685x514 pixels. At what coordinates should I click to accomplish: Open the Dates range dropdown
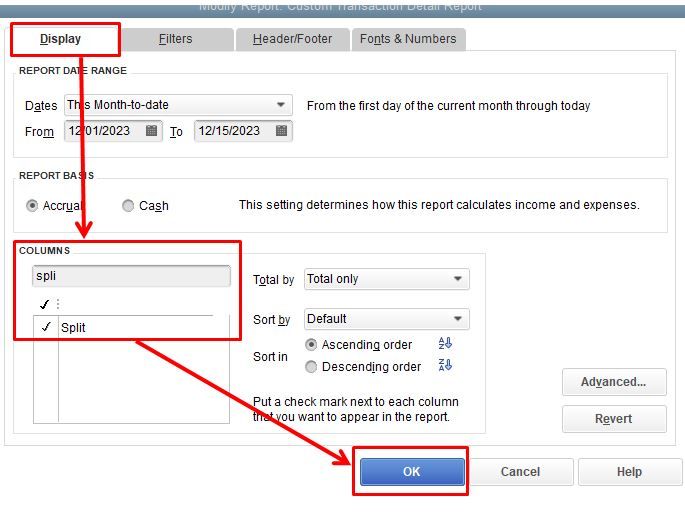tap(178, 105)
